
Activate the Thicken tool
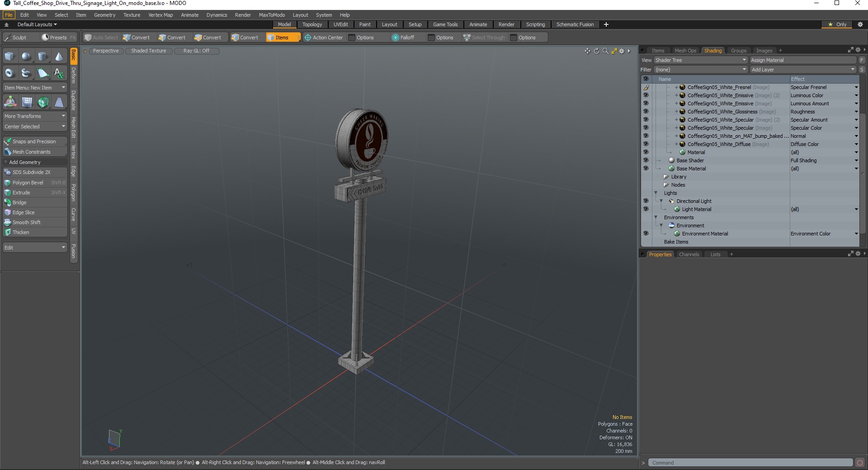click(35, 232)
